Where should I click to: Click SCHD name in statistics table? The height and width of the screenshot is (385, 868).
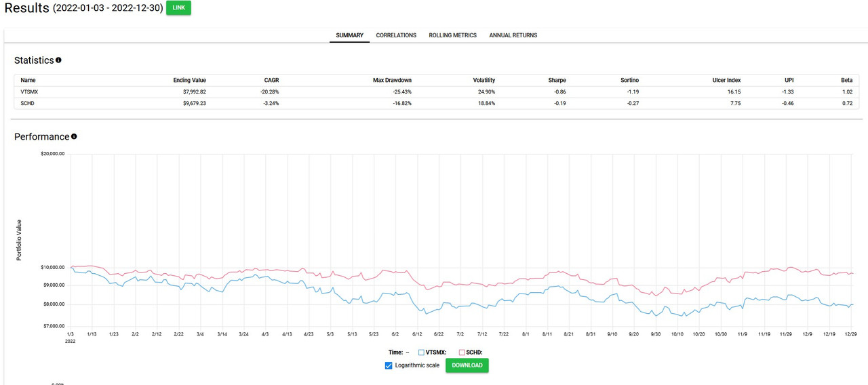(x=27, y=103)
